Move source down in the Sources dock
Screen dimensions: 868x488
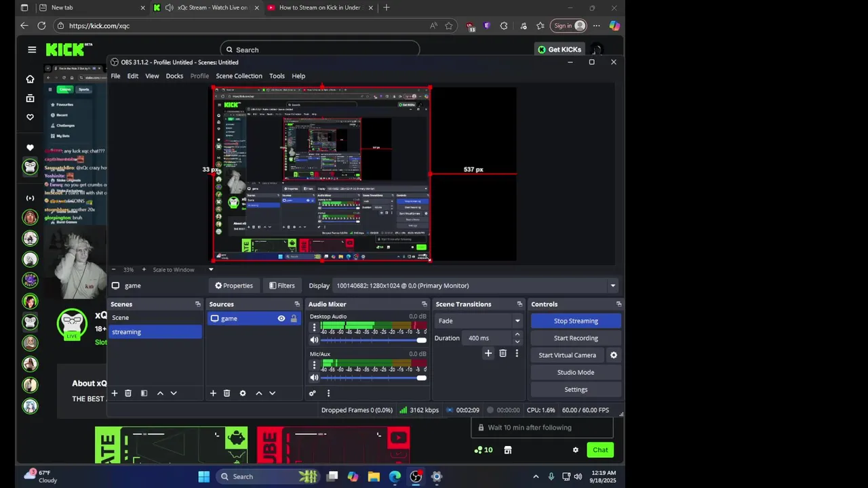(272, 393)
